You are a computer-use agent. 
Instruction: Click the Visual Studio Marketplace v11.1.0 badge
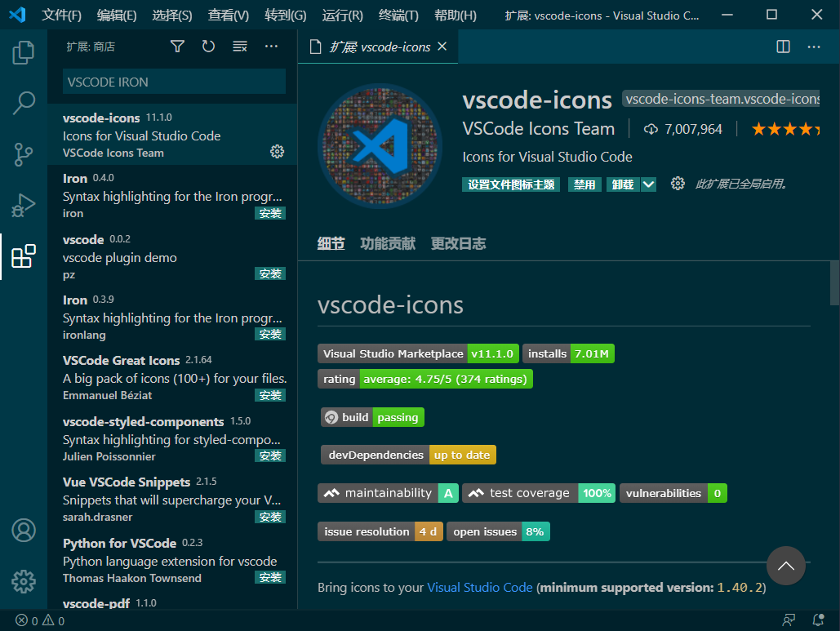click(418, 353)
